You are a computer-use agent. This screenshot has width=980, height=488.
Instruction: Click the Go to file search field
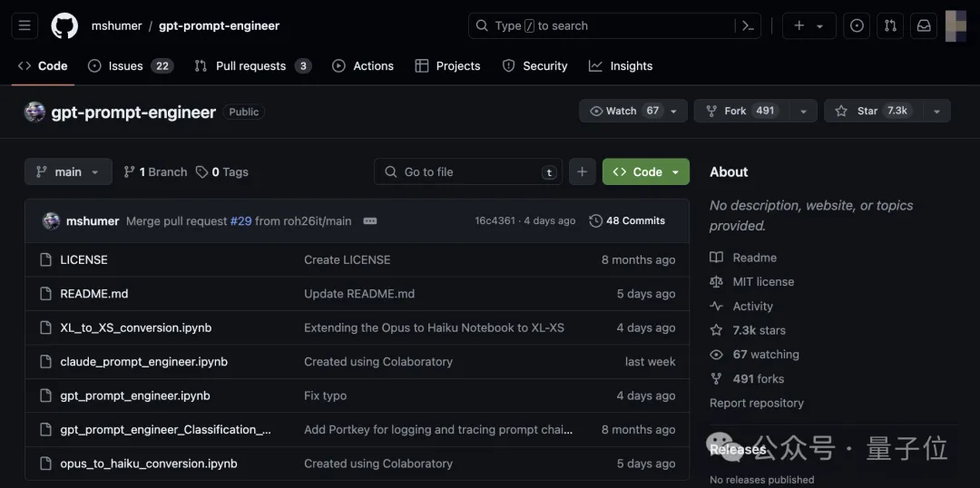(468, 171)
